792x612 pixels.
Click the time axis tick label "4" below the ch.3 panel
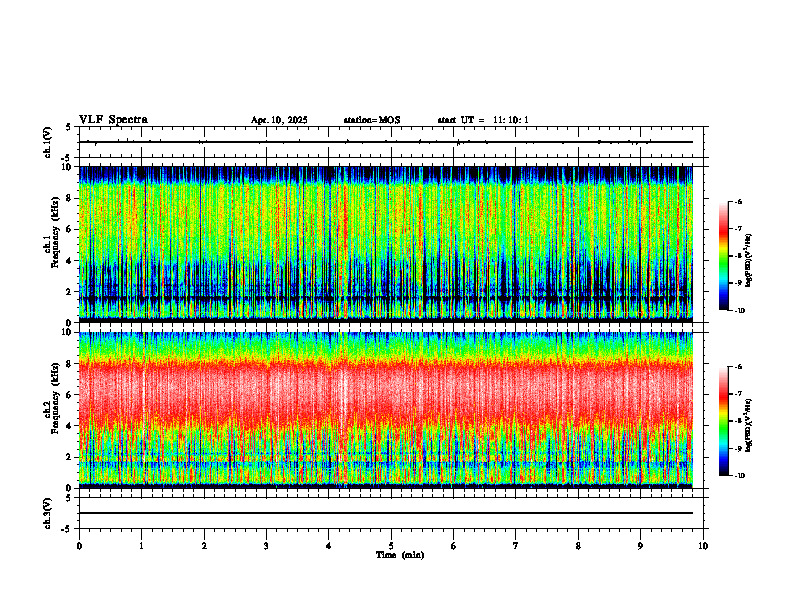329,546
